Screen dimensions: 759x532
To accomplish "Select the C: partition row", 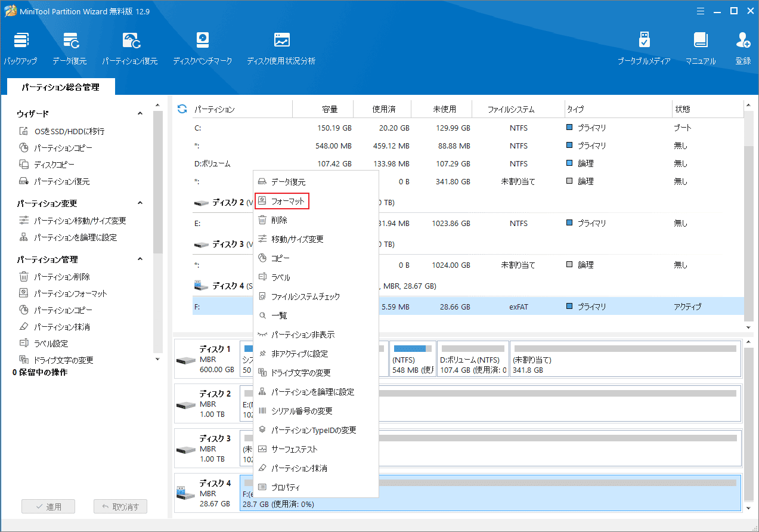I will [467, 128].
